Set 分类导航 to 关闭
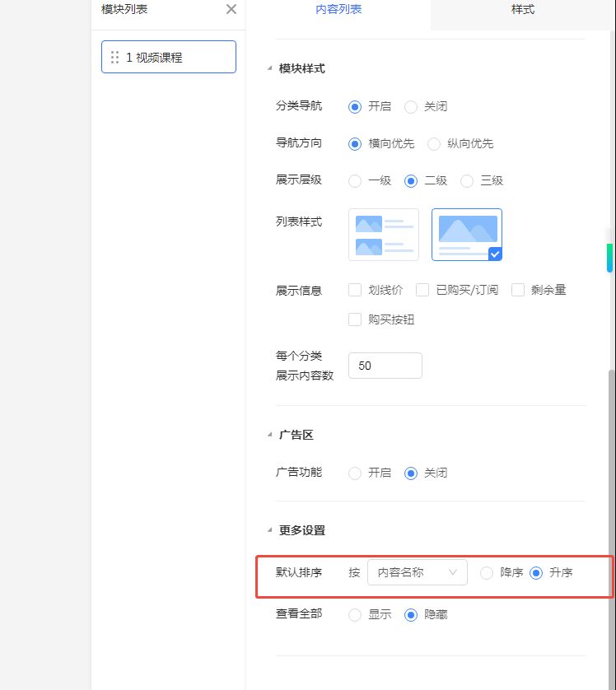The image size is (616, 690). point(411,107)
